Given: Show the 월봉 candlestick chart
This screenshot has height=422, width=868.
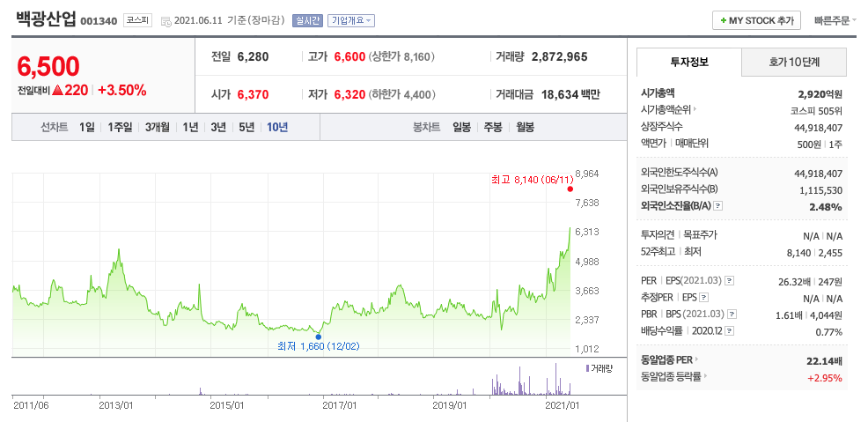Looking at the screenshot, I should coord(526,128).
